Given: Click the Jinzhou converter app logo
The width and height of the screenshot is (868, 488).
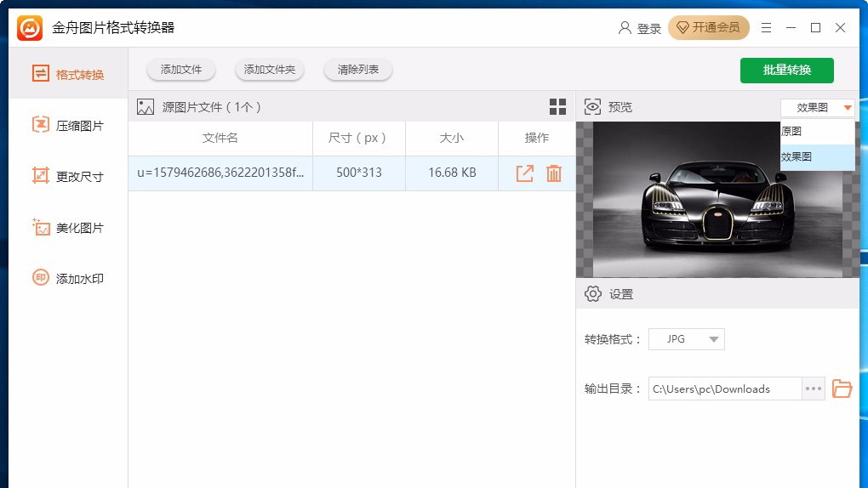Looking at the screenshot, I should pos(29,28).
